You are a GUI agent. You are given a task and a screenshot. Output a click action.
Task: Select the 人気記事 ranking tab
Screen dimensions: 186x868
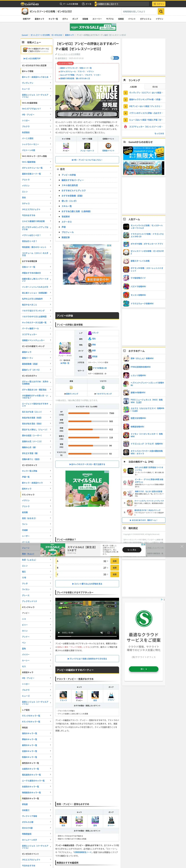tap(133, 87)
